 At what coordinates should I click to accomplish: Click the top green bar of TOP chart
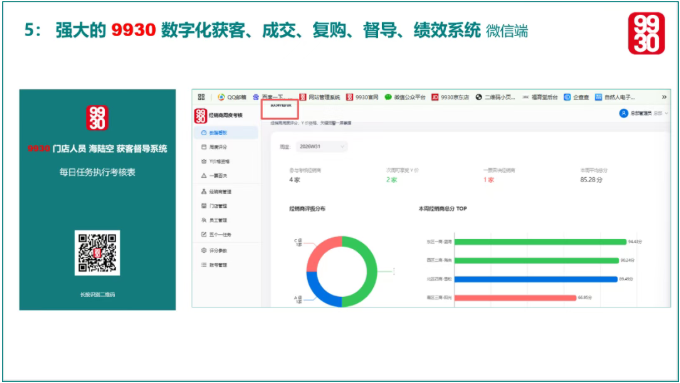click(x=540, y=242)
